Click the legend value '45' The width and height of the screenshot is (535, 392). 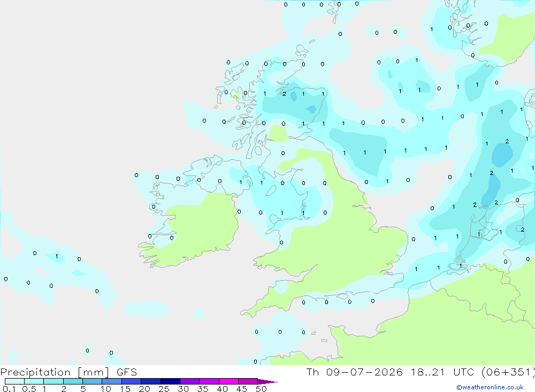[242, 389]
